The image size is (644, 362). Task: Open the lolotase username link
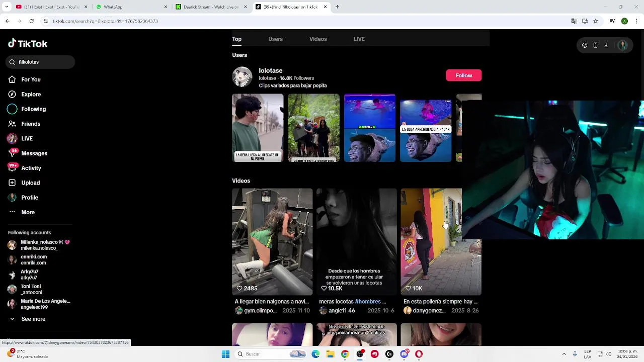[271, 71]
